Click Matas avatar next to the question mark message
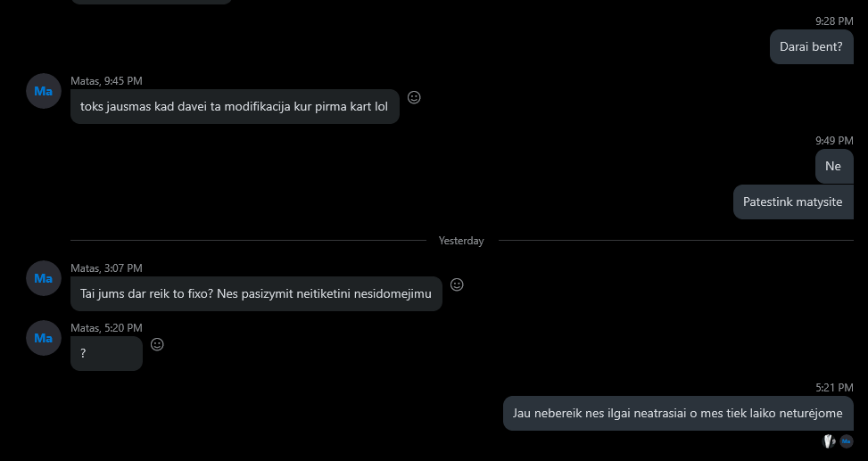Screen dimensions: 868x461 [x=44, y=338]
